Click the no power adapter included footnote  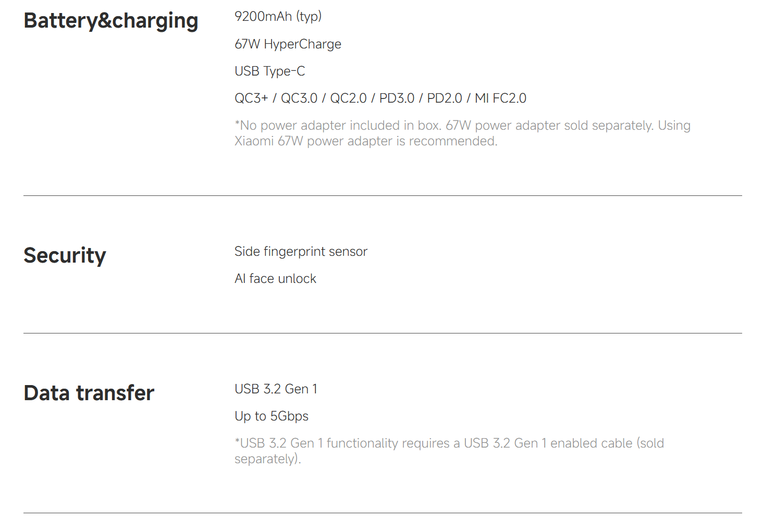(462, 133)
